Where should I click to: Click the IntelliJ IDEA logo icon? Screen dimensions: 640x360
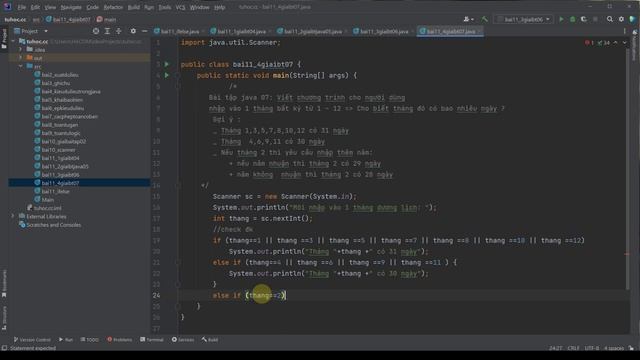7,7
